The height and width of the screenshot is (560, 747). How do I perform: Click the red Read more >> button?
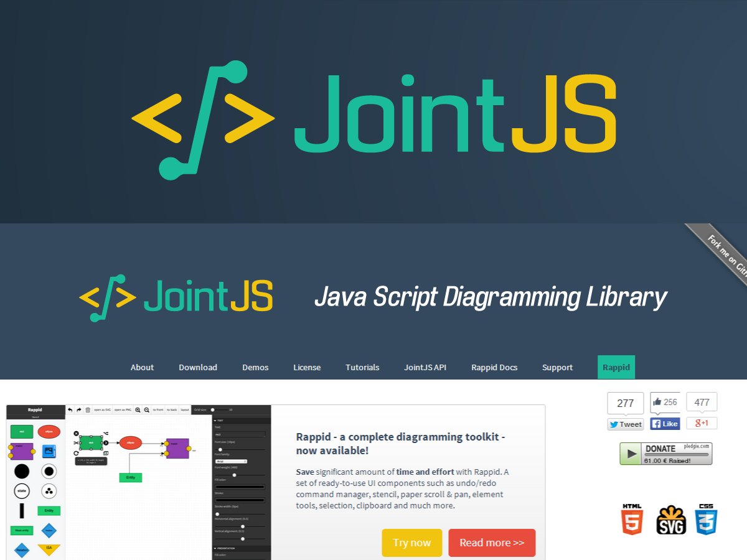coord(492,543)
